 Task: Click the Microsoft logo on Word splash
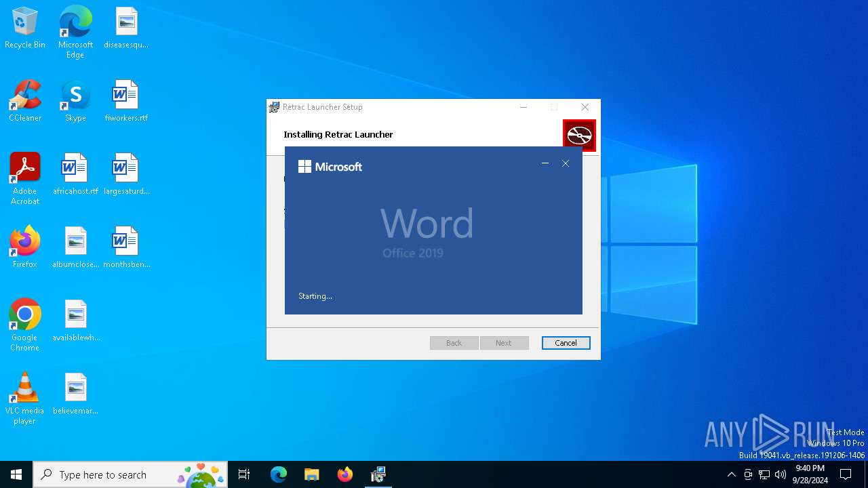[x=330, y=167]
